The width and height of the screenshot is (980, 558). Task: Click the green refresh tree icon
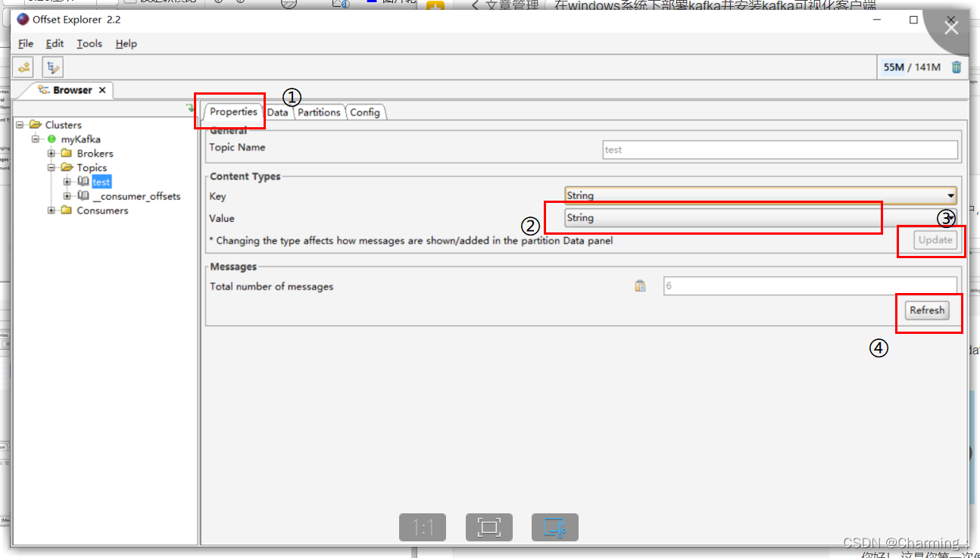[190, 109]
